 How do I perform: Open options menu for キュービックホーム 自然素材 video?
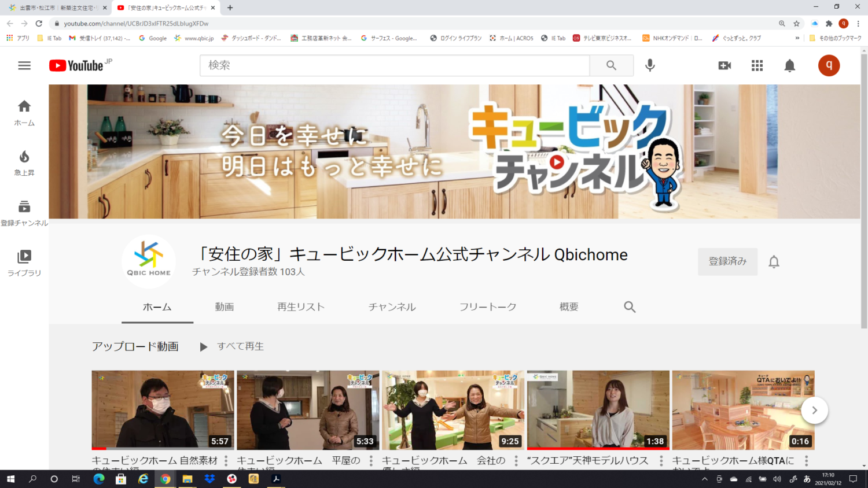[x=226, y=461]
